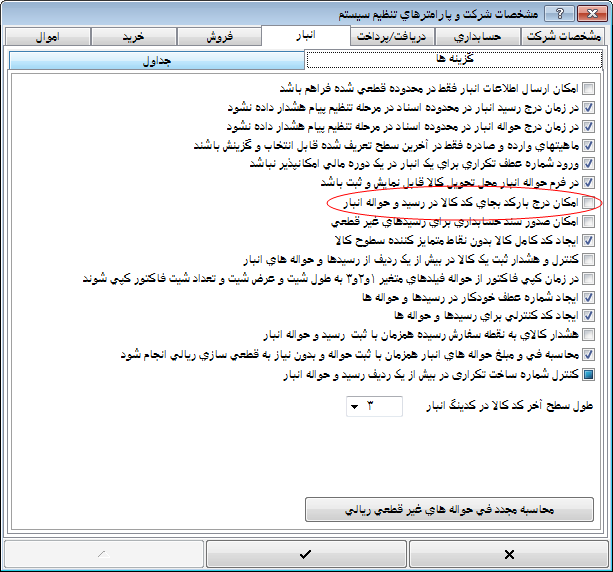Click the application icon in the title bar
This screenshot has height=572, width=613.
pos(600,12)
